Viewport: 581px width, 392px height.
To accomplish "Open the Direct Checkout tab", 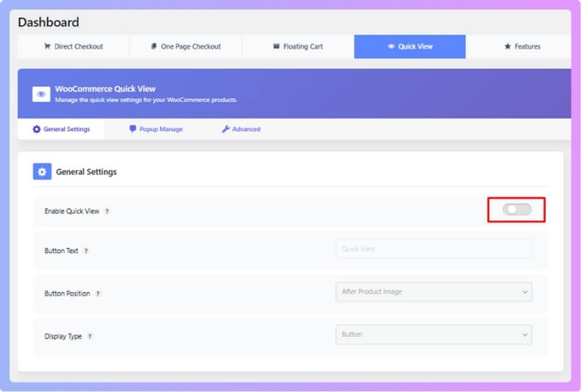I will tap(74, 46).
